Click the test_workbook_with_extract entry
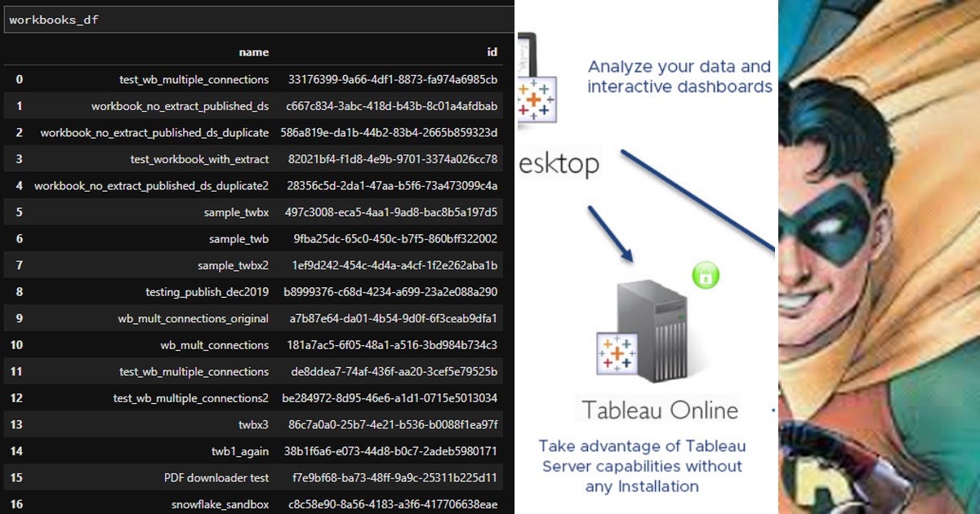Image resolution: width=980 pixels, height=514 pixels. (206, 158)
